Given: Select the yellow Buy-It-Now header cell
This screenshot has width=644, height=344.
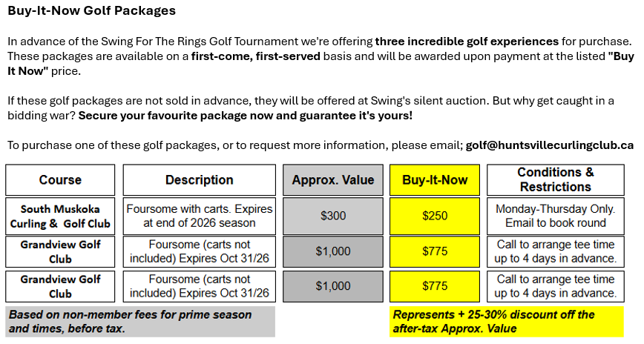Looking at the screenshot, I should point(435,180).
